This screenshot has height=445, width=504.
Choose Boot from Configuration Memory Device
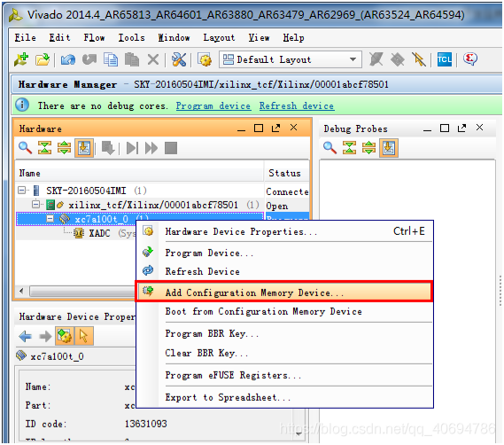coord(284,311)
